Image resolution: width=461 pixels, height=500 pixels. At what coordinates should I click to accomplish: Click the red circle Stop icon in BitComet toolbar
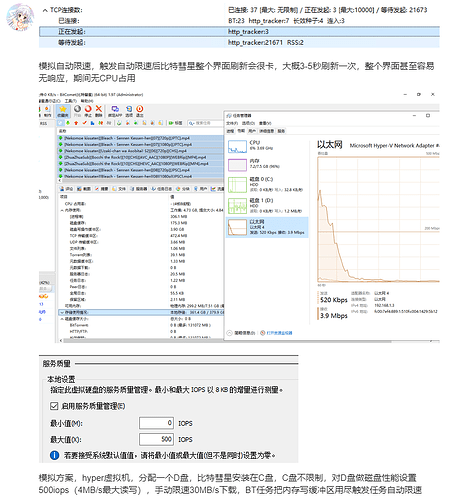(88, 111)
